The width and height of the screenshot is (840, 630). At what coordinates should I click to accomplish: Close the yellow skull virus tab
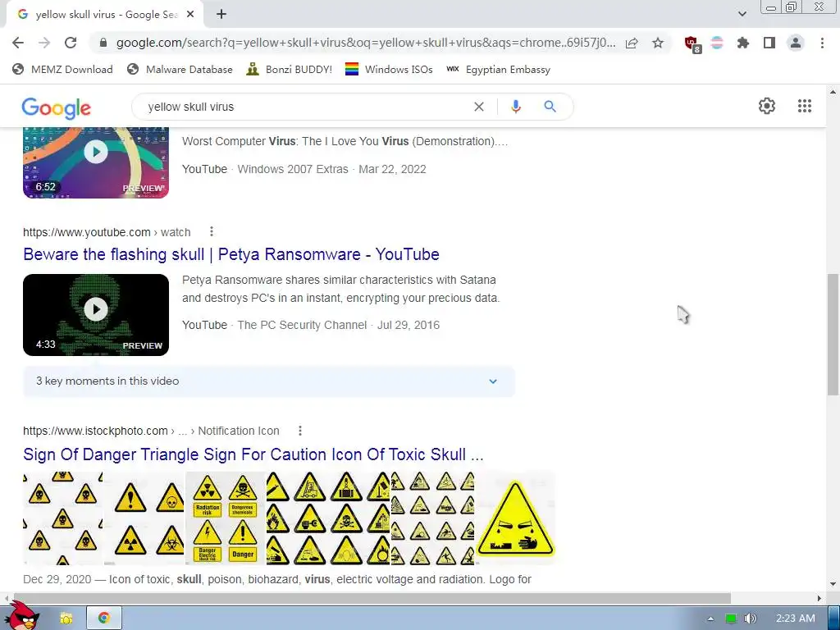(x=190, y=15)
